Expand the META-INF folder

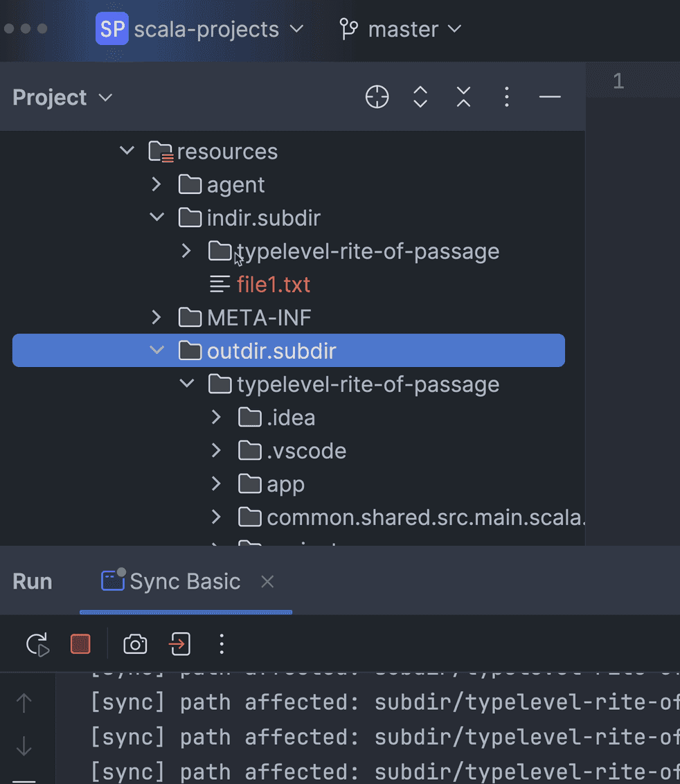pyautogui.click(x=156, y=318)
